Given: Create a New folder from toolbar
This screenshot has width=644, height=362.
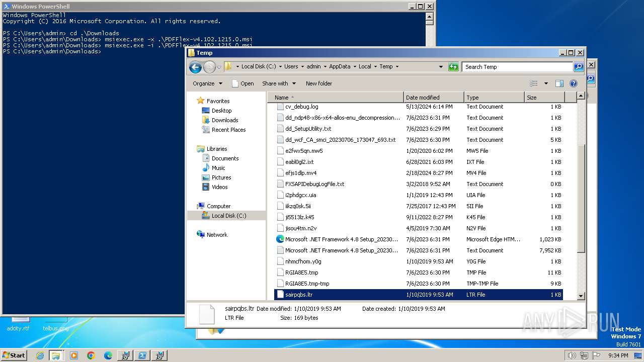Looking at the screenshot, I should pyautogui.click(x=319, y=83).
